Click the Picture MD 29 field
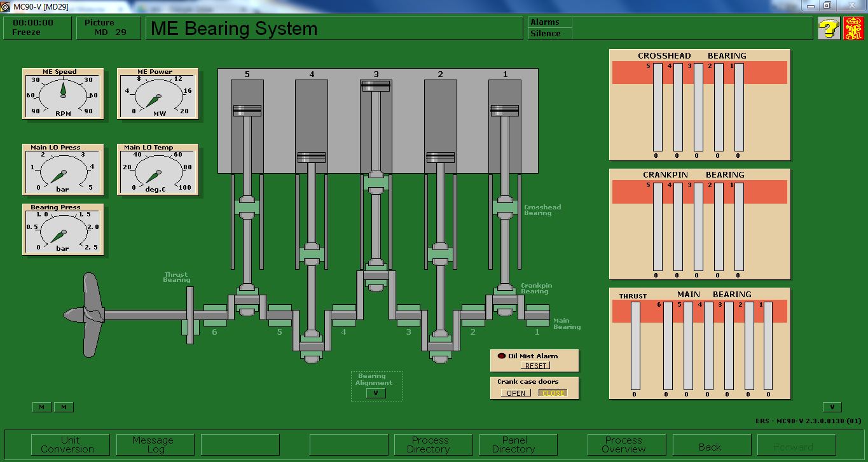This screenshot has height=462, width=868. tap(108, 28)
